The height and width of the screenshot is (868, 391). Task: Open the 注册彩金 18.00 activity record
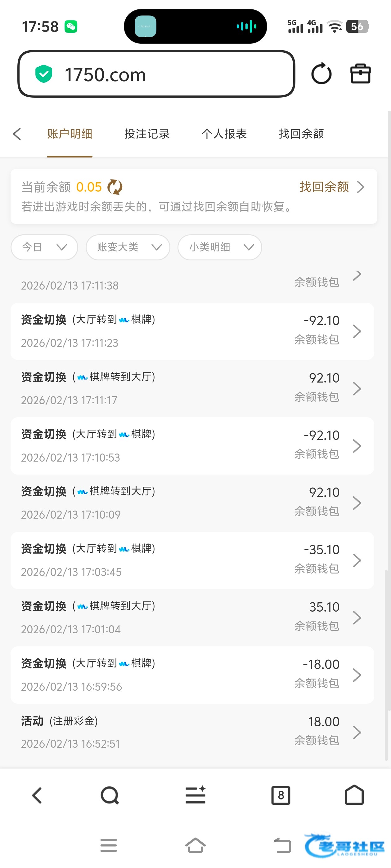[x=192, y=732]
